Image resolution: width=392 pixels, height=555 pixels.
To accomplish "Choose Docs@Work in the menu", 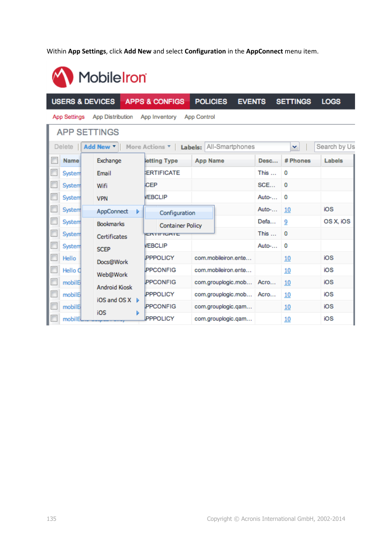I will point(113,262).
